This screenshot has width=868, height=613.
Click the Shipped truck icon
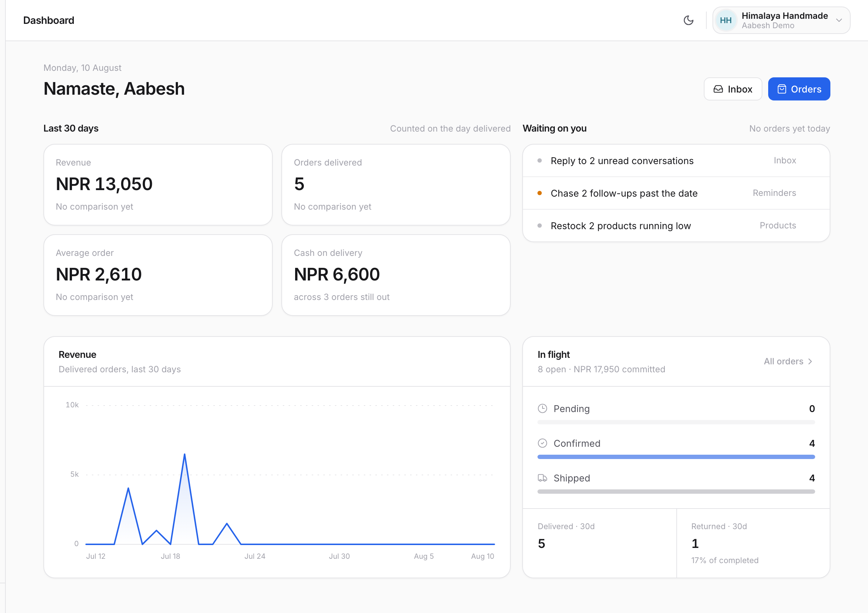[542, 478]
